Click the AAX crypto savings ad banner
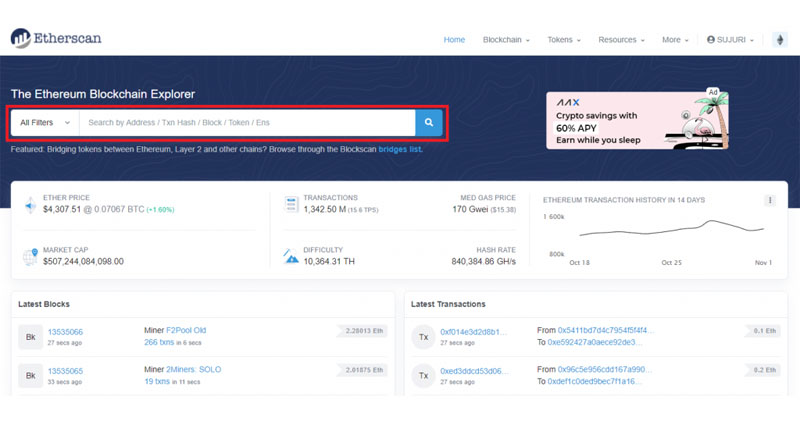 (637, 120)
